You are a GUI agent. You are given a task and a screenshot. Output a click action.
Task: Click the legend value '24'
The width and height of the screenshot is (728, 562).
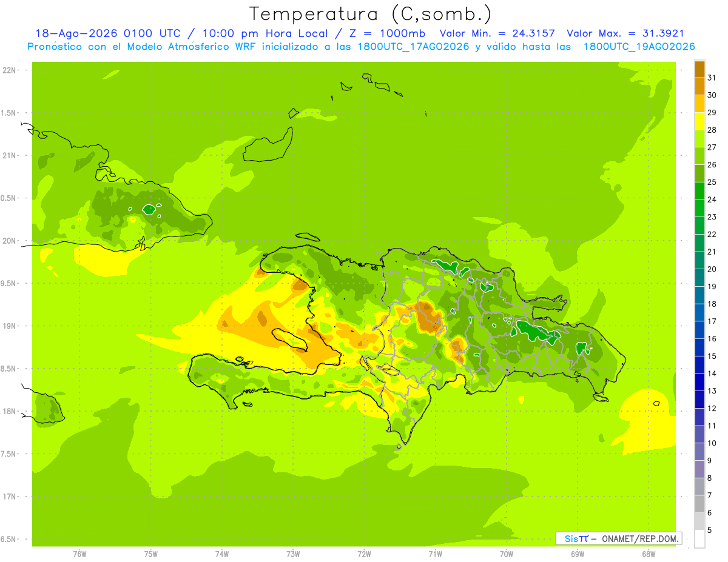click(x=712, y=199)
